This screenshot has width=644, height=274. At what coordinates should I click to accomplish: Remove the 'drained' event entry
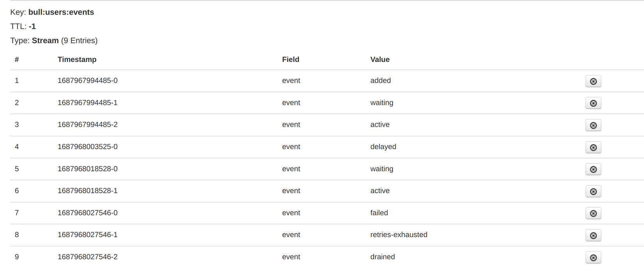[593, 258]
